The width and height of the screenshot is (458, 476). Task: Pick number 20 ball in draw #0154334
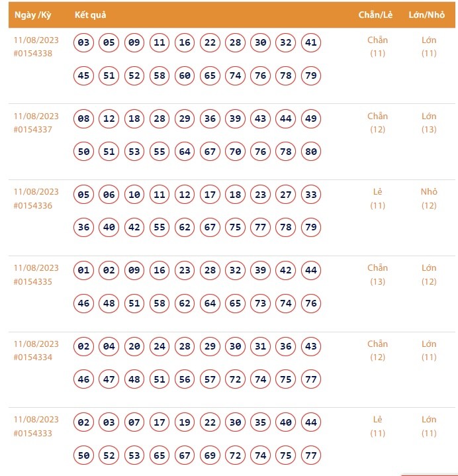click(x=134, y=346)
